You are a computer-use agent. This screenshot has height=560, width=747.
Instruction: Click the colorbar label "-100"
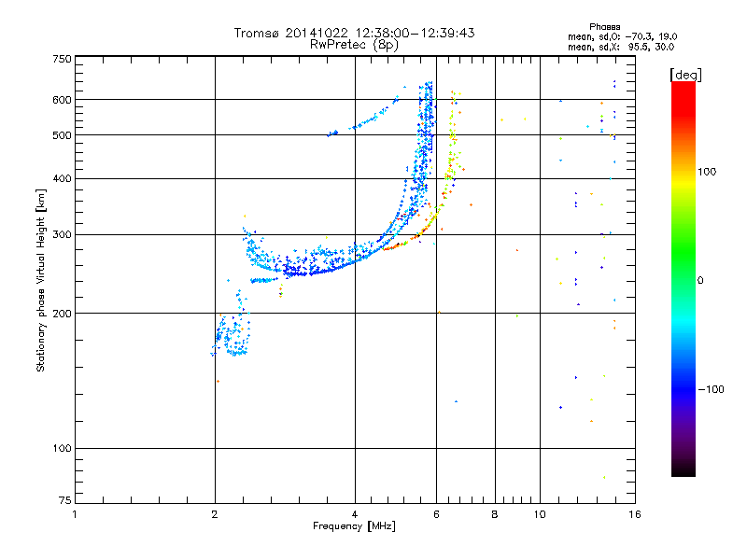point(711,389)
